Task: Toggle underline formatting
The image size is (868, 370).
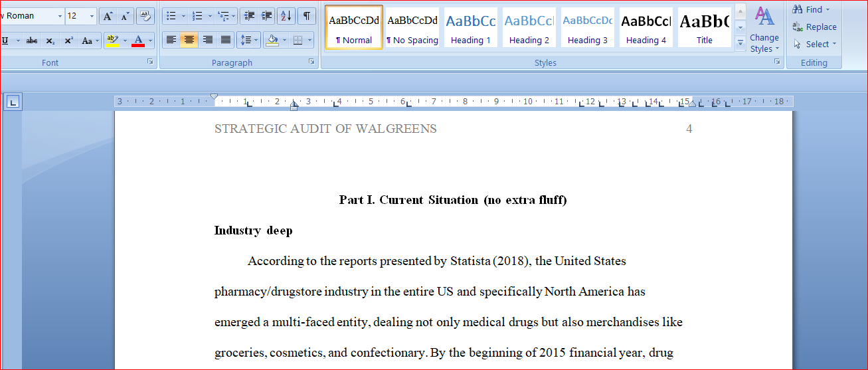Action: click(6, 41)
